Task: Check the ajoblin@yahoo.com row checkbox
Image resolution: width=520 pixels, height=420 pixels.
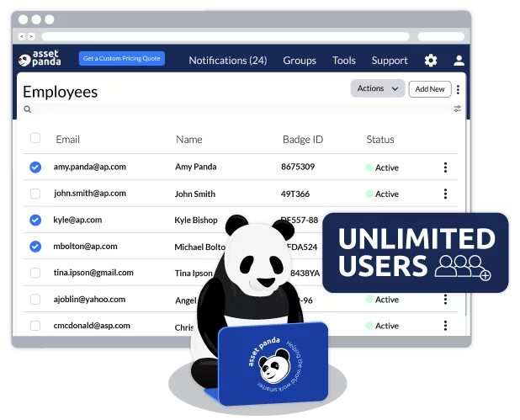Action: 35,300
